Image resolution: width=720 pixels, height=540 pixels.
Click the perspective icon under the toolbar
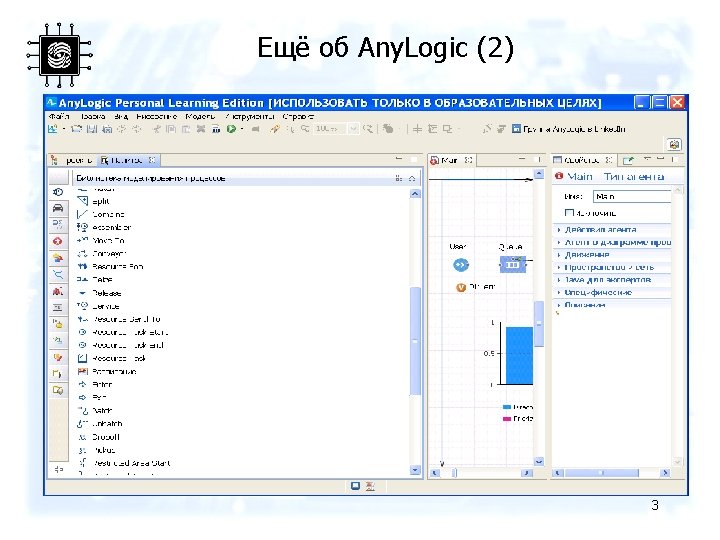pos(674,145)
